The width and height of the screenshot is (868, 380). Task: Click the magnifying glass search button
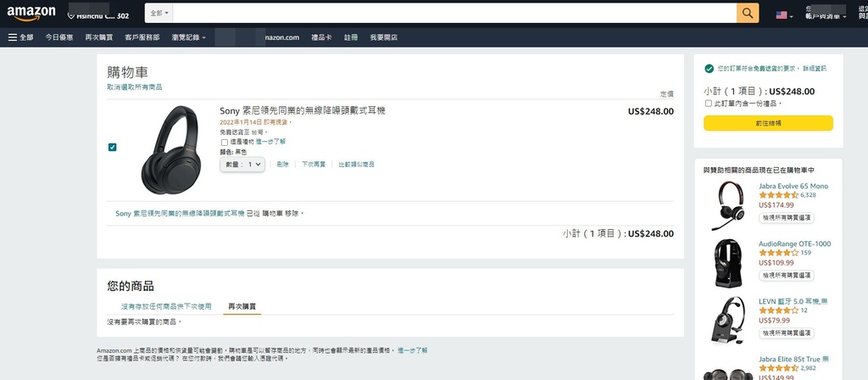(748, 14)
